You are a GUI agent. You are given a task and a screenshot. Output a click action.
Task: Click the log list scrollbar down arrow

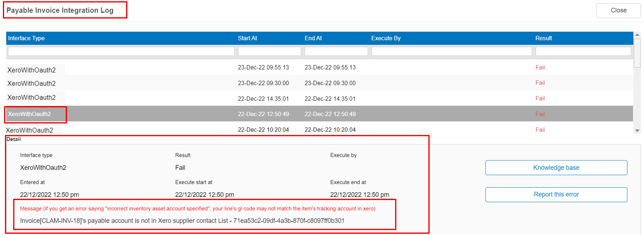tap(637, 130)
